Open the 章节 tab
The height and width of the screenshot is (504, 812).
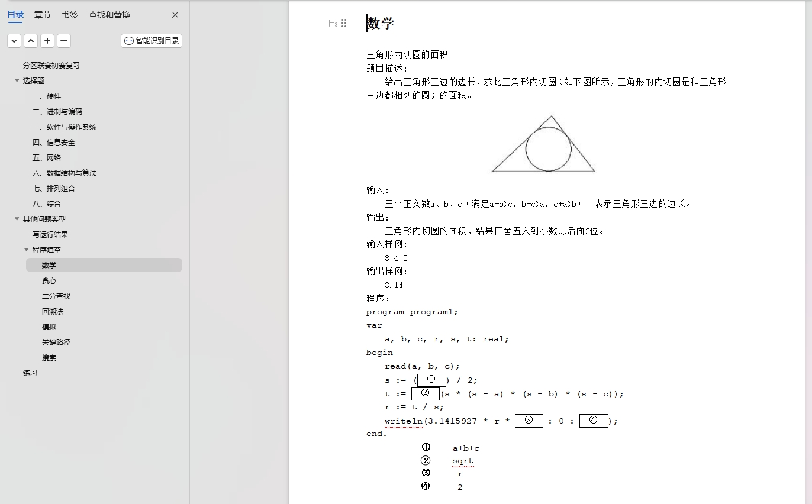(43, 15)
